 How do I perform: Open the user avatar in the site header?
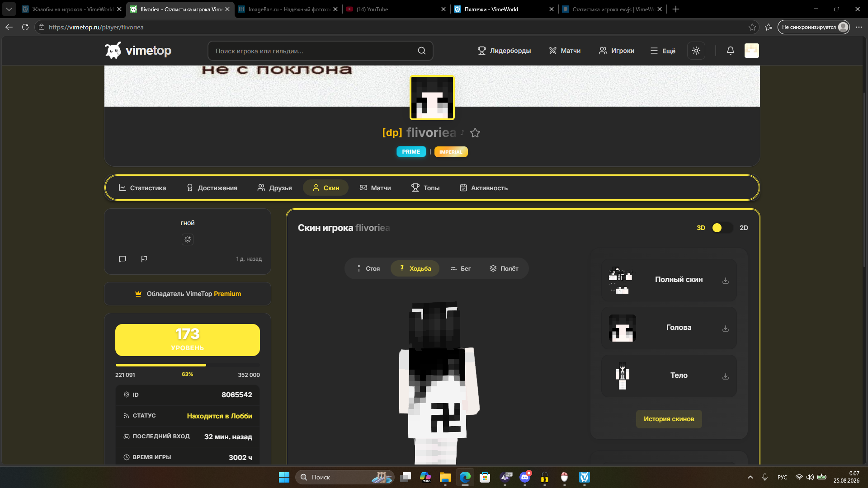click(x=751, y=51)
